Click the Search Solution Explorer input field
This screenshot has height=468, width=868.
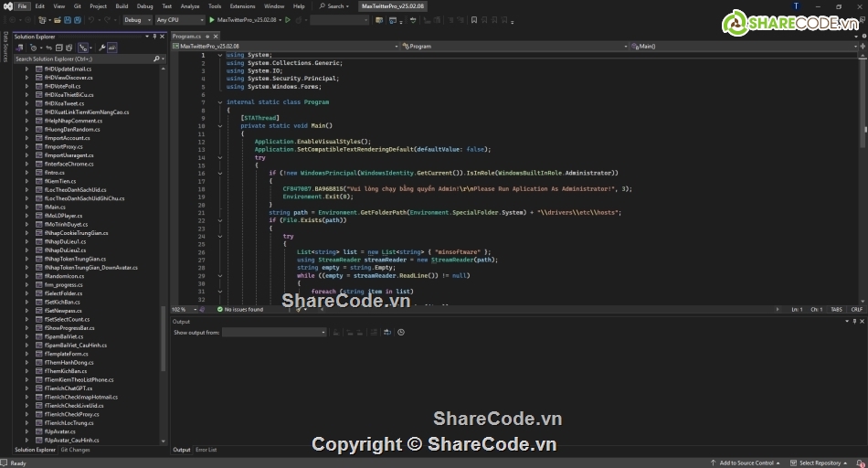[83, 58]
